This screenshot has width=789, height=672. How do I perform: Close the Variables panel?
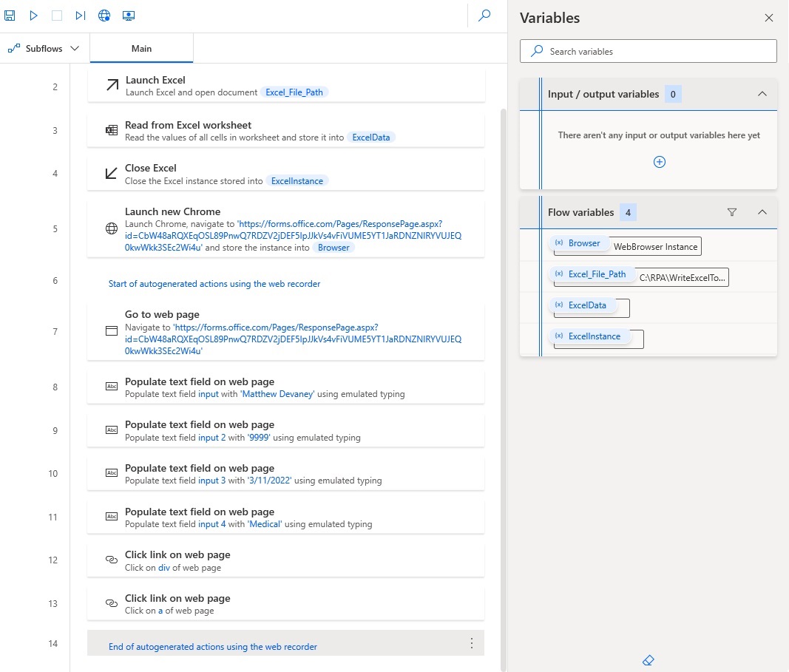pyautogui.click(x=769, y=18)
